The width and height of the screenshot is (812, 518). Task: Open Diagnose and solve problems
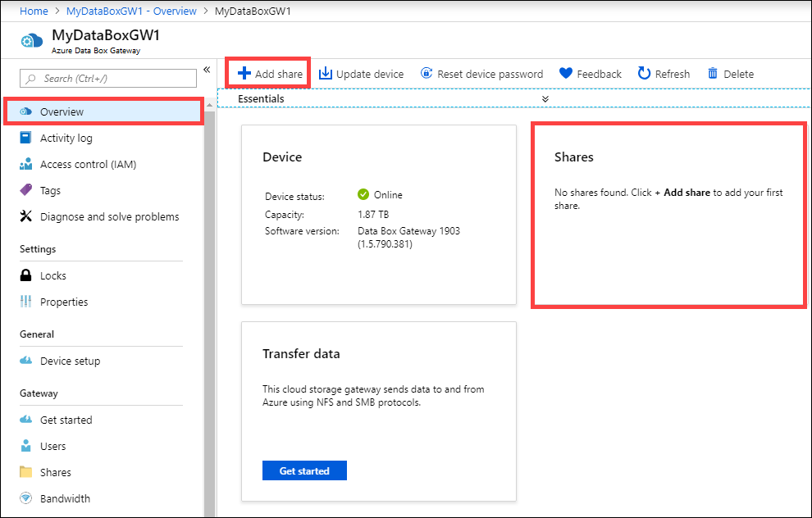coord(109,217)
